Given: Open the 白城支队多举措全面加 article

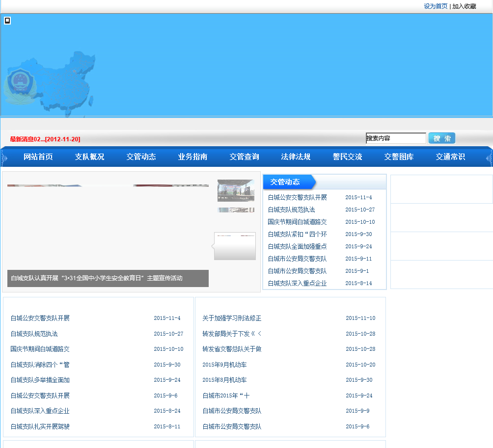Looking at the screenshot, I should click(x=40, y=380).
